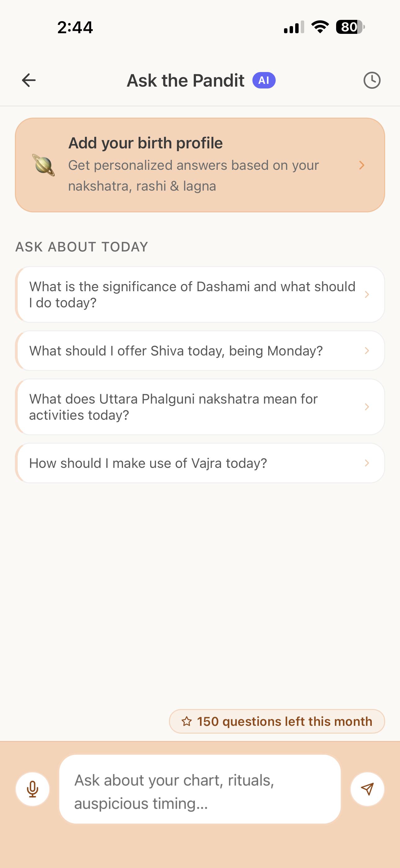The width and height of the screenshot is (400, 868).
Task: Select the Dashami significance question
Action: pos(200,295)
